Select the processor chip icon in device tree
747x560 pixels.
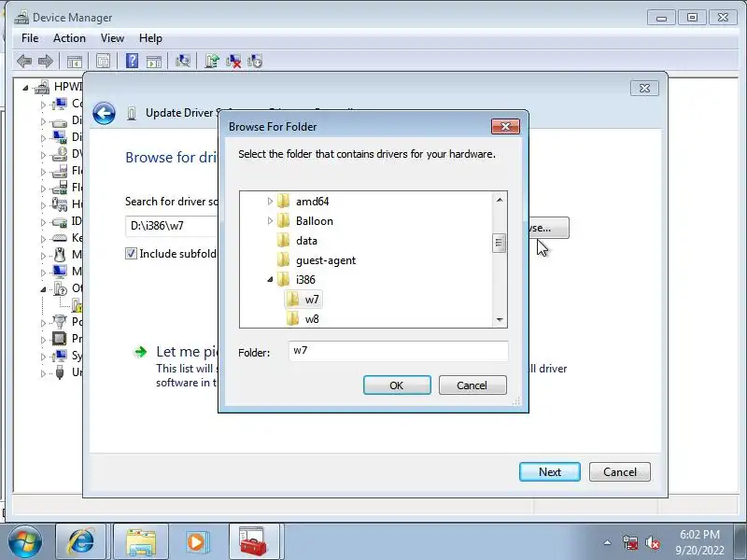(x=60, y=339)
